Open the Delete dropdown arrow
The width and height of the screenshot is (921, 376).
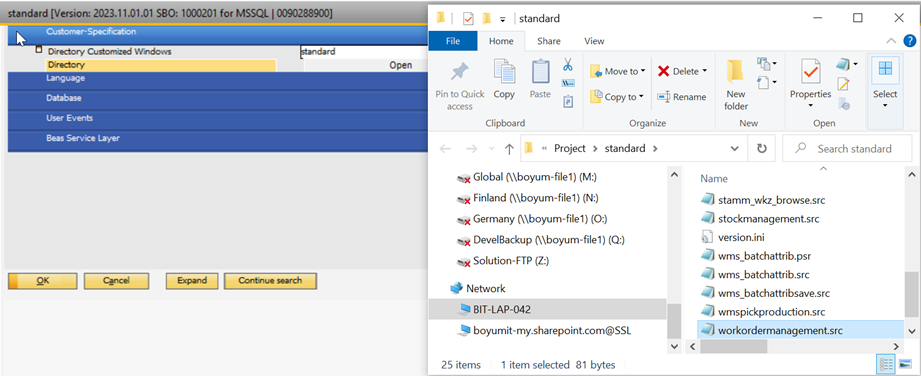click(704, 71)
